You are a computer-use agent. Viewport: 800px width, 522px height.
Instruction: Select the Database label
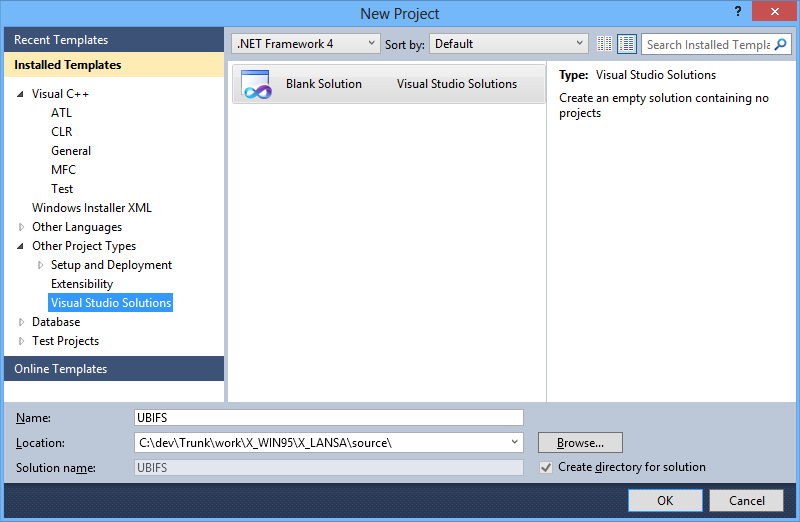[x=56, y=322]
